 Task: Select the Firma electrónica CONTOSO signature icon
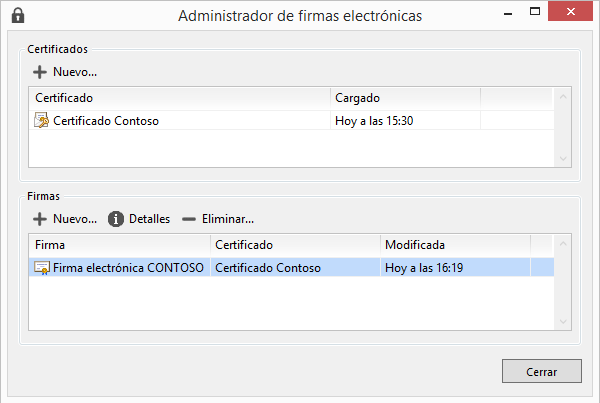[42, 268]
